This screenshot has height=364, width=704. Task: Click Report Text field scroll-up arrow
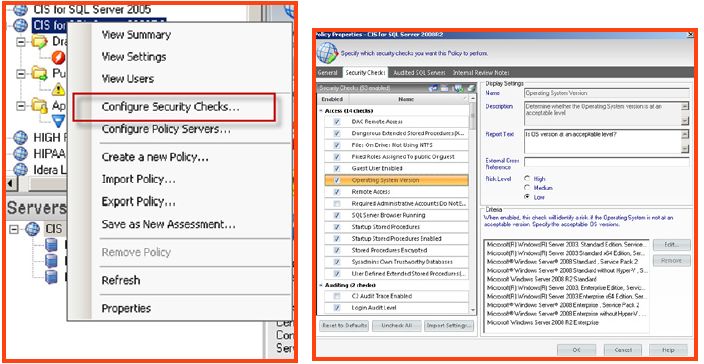click(x=685, y=134)
